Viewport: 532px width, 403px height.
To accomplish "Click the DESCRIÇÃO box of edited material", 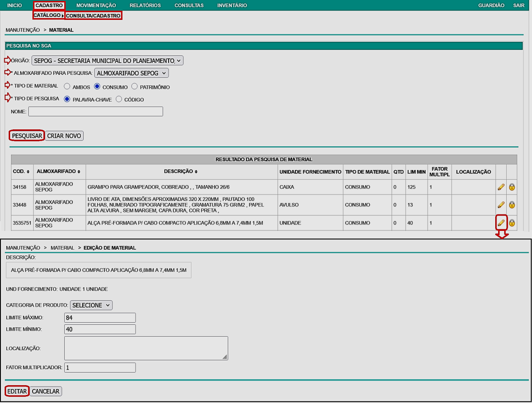I will coord(98,270).
